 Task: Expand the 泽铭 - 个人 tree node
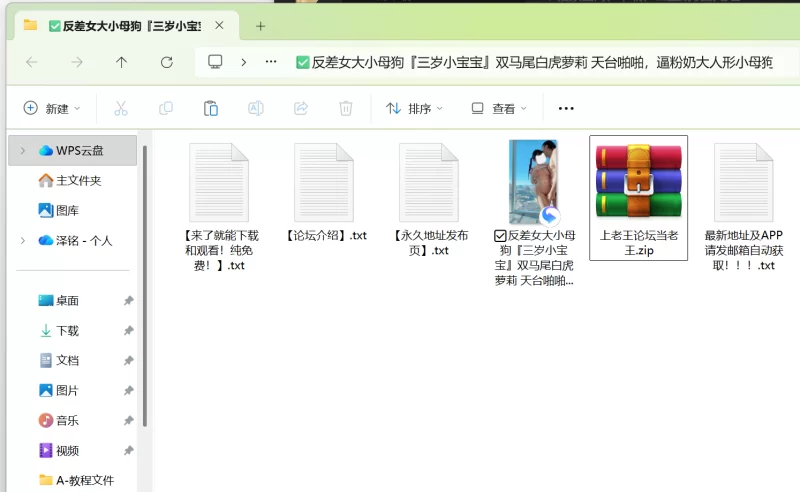point(23,241)
